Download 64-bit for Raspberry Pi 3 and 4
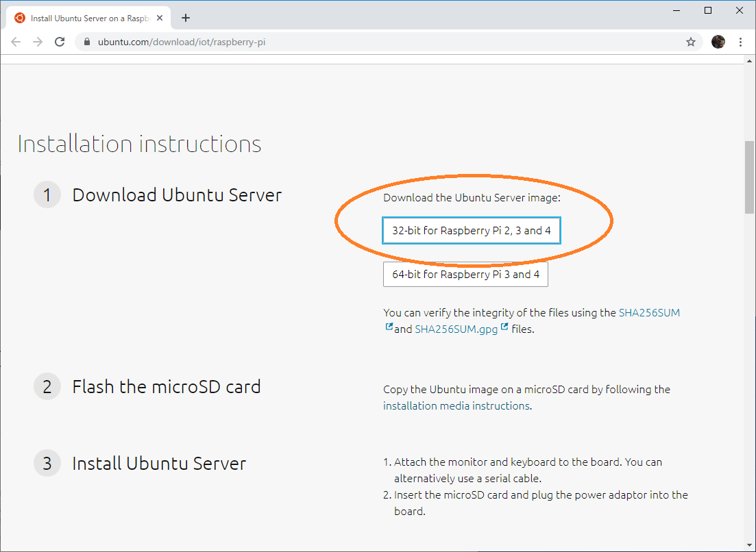 [466, 274]
